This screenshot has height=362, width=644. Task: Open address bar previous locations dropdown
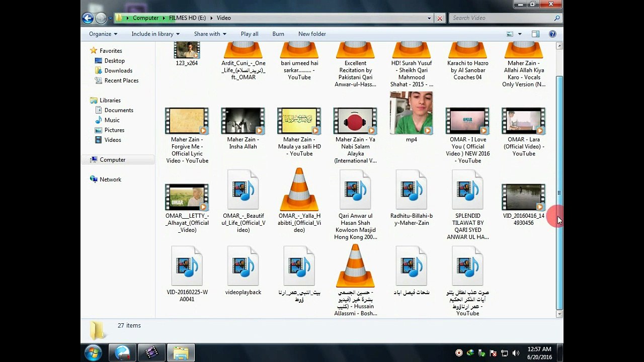pos(429,18)
